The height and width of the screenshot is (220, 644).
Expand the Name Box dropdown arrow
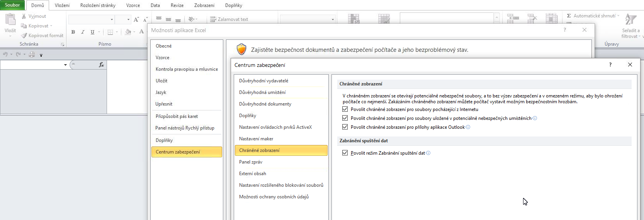(65, 65)
